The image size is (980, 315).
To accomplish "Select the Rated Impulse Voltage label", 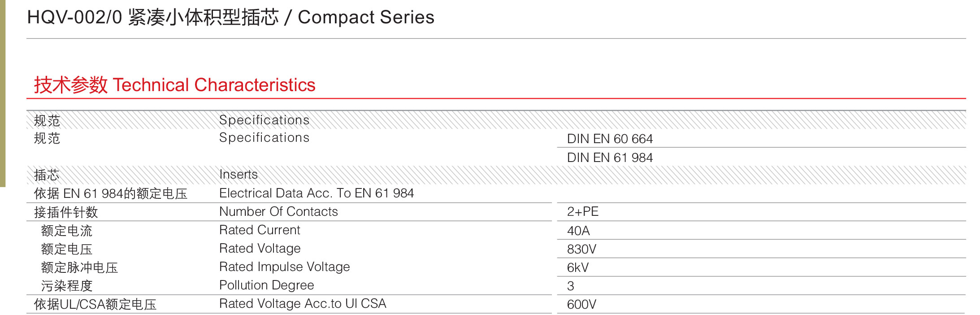I will (285, 267).
